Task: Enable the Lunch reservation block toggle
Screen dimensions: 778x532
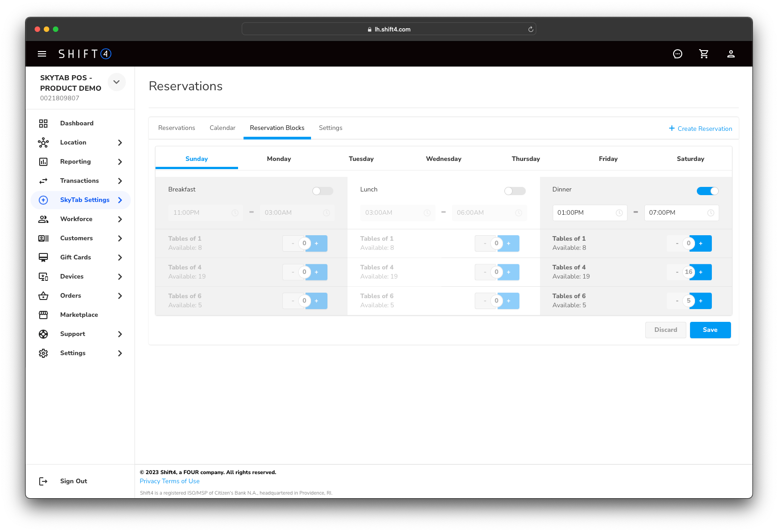Action: coord(514,191)
